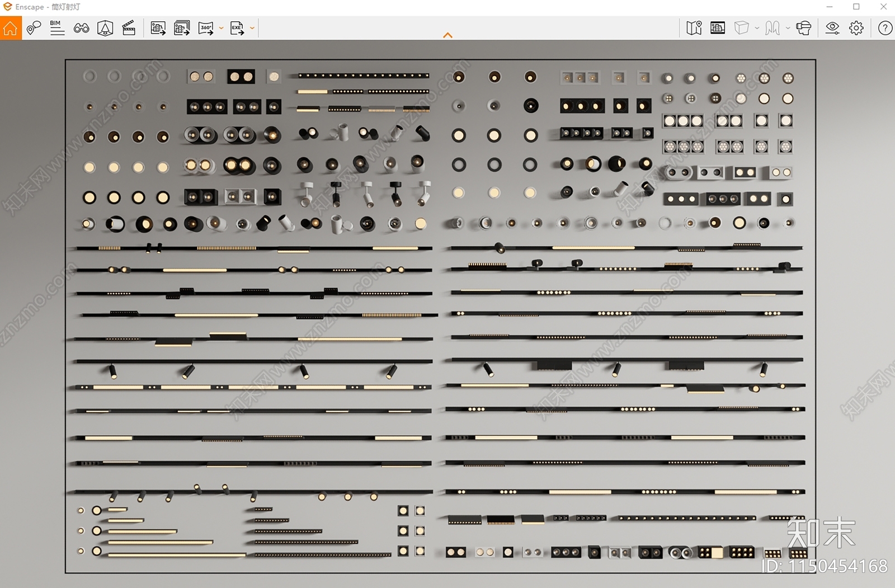Open the help question mark
Screen dimensions: 895x588
(x=885, y=28)
